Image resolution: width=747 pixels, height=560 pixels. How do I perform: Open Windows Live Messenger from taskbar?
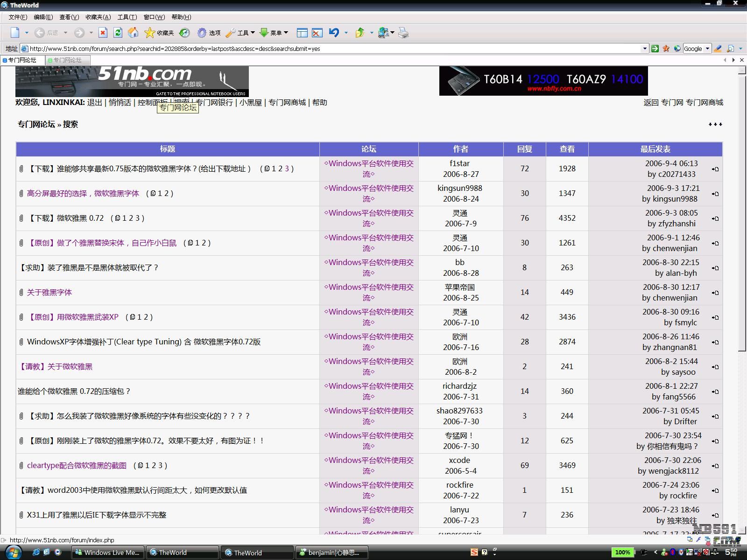107,553
